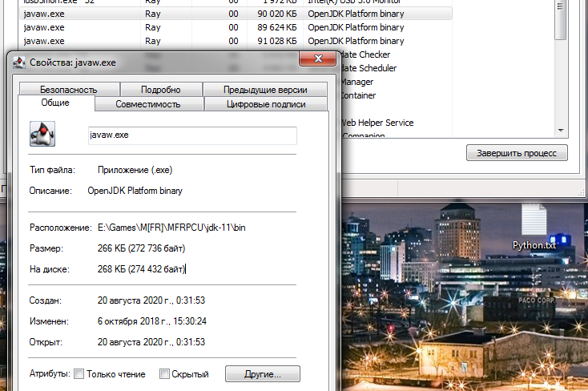Click the large Java icon beside the filename

tap(42, 134)
